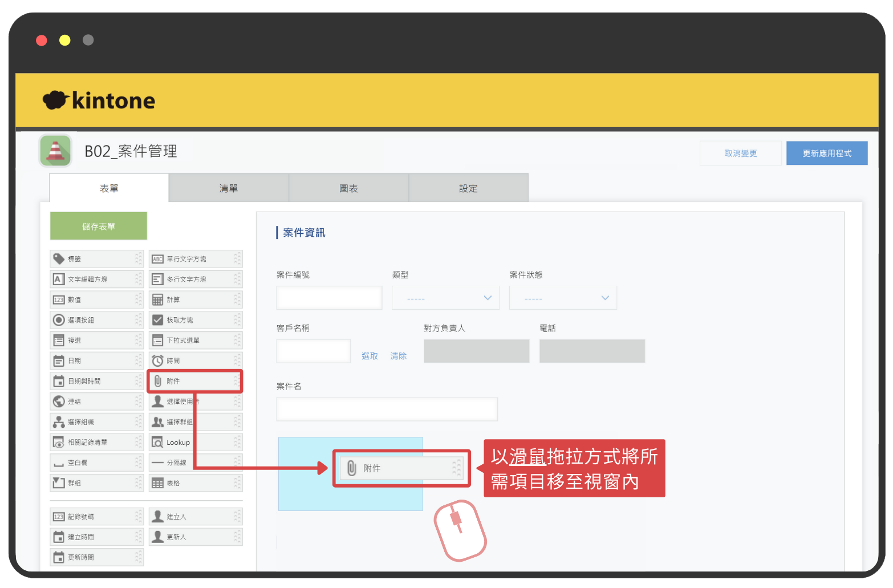This screenshot has height=588, width=893.
Task: Click the 更新時間 updated time icon
Action: (x=58, y=557)
